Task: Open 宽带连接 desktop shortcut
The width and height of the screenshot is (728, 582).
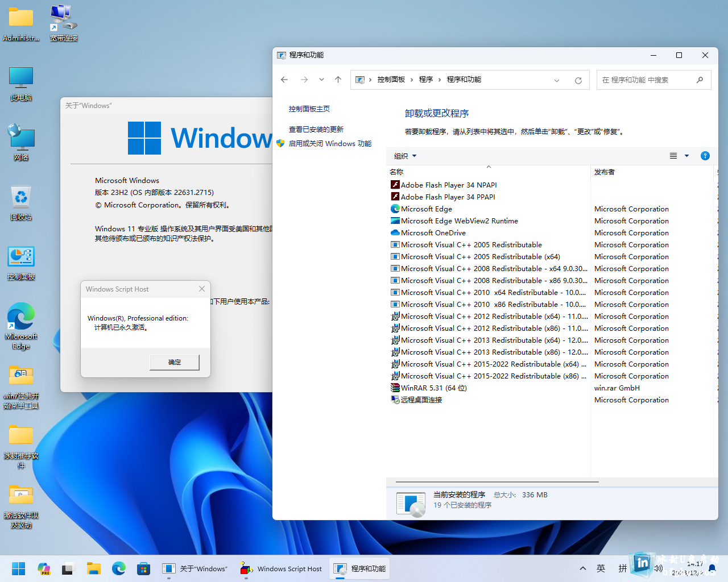Action: tap(63, 24)
